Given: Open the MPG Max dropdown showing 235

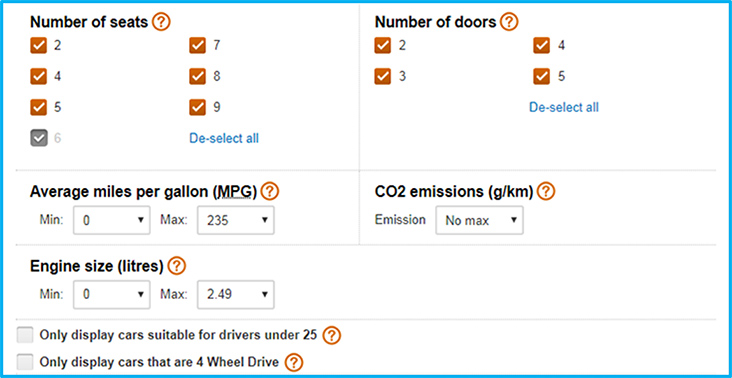Looking at the screenshot, I should click(236, 220).
